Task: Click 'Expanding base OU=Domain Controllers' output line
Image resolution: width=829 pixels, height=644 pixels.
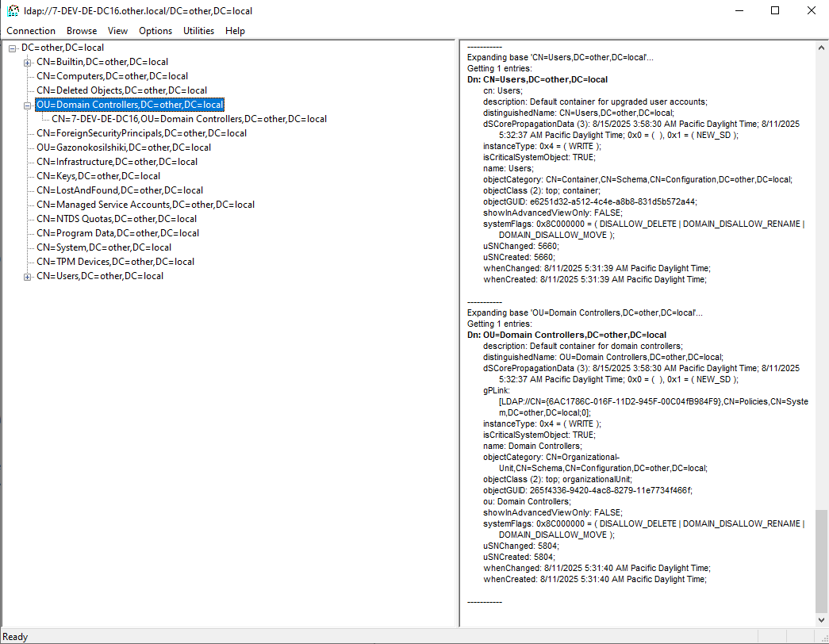Action: (585, 312)
